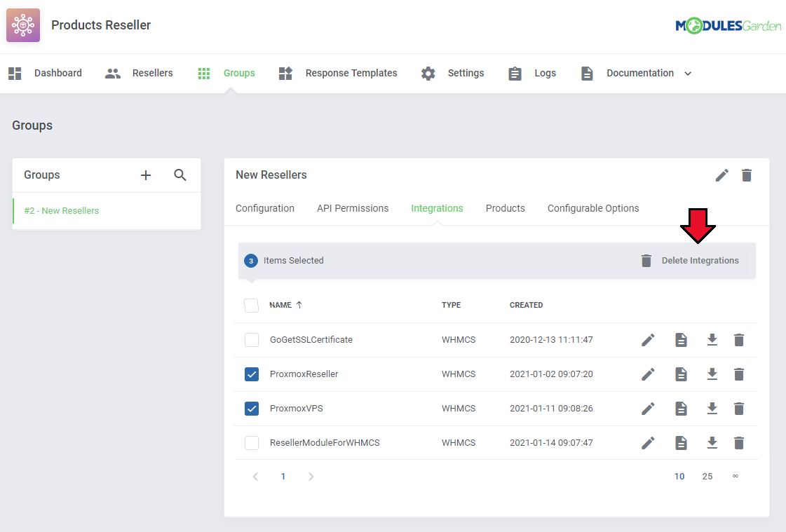786x532 pixels.
Task: Open the ModulesGarden logo link
Action: (x=728, y=25)
